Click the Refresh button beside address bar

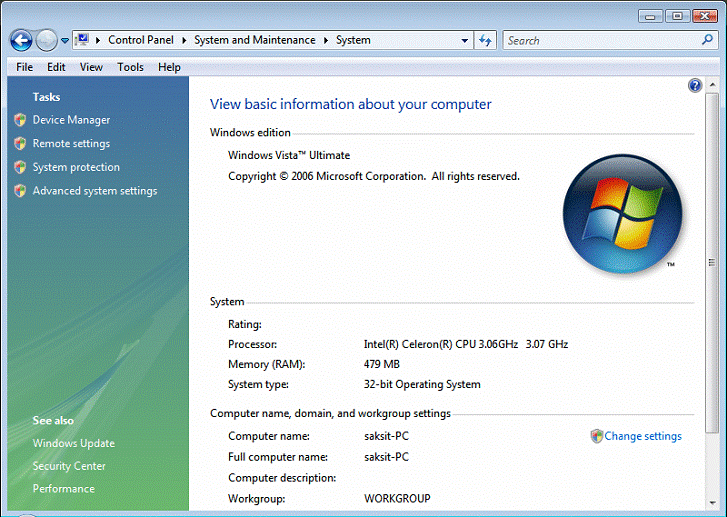click(485, 40)
